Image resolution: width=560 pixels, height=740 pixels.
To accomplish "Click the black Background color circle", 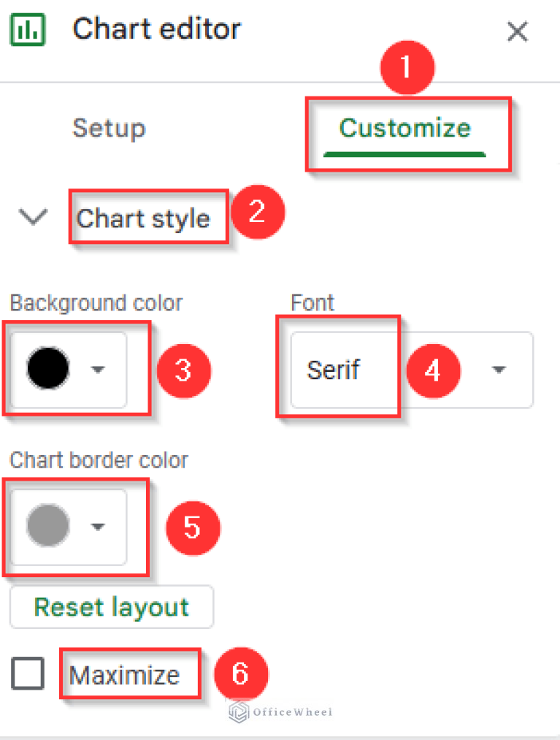I will click(x=47, y=370).
